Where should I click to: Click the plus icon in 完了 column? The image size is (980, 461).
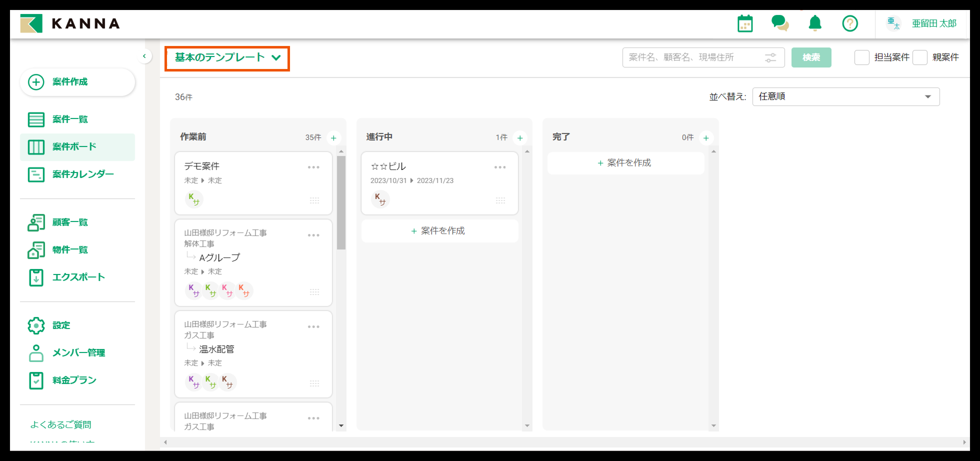(x=706, y=138)
